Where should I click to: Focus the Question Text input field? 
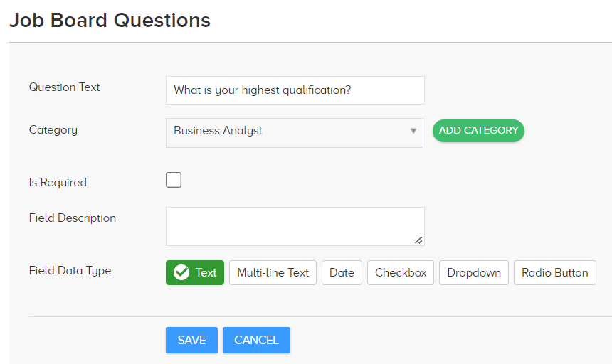(x=295, y=90)
